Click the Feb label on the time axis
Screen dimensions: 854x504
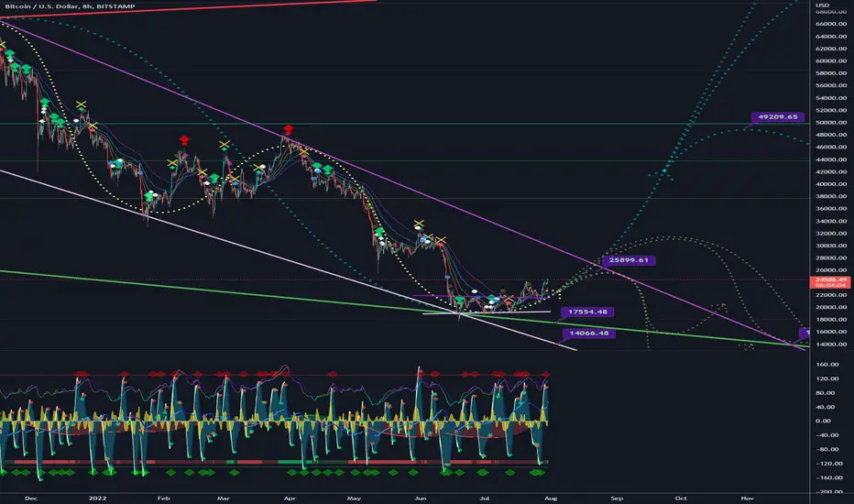click(x=163, y=498)
